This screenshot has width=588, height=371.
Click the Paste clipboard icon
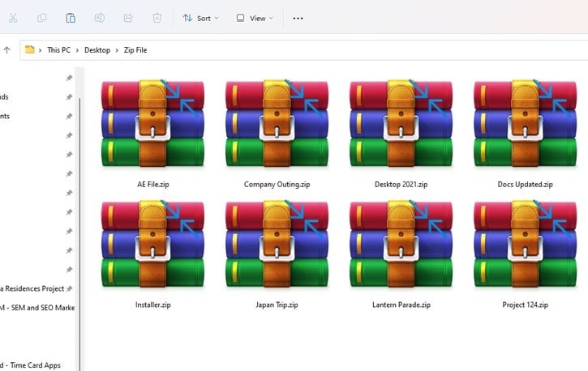point(71,18)
